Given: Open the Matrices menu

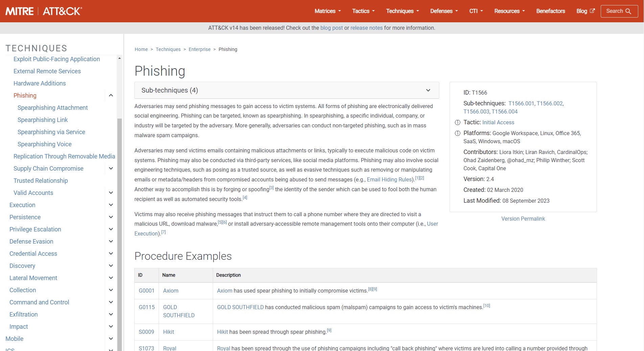Looking at the screenshot, I should tap(327, 11).
